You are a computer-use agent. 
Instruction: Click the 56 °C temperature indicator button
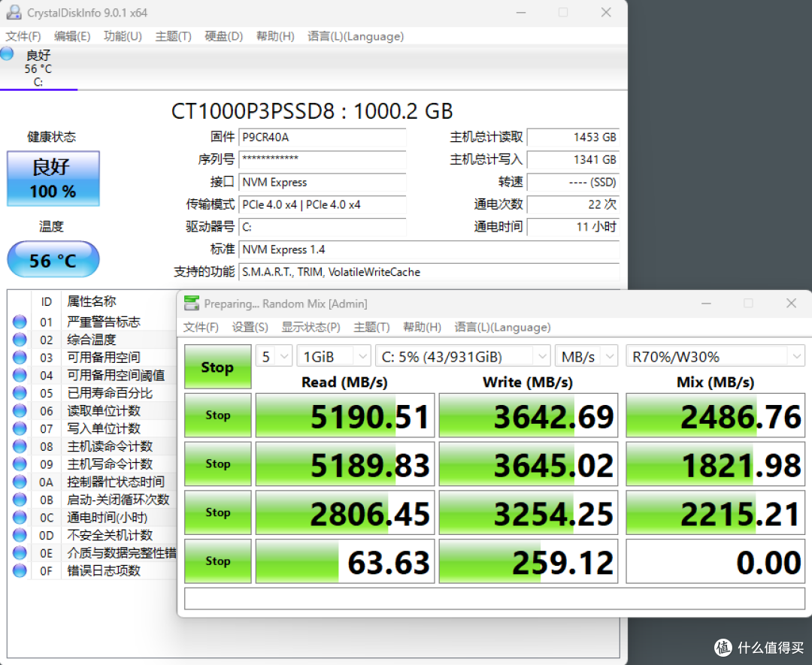point(53,259)
